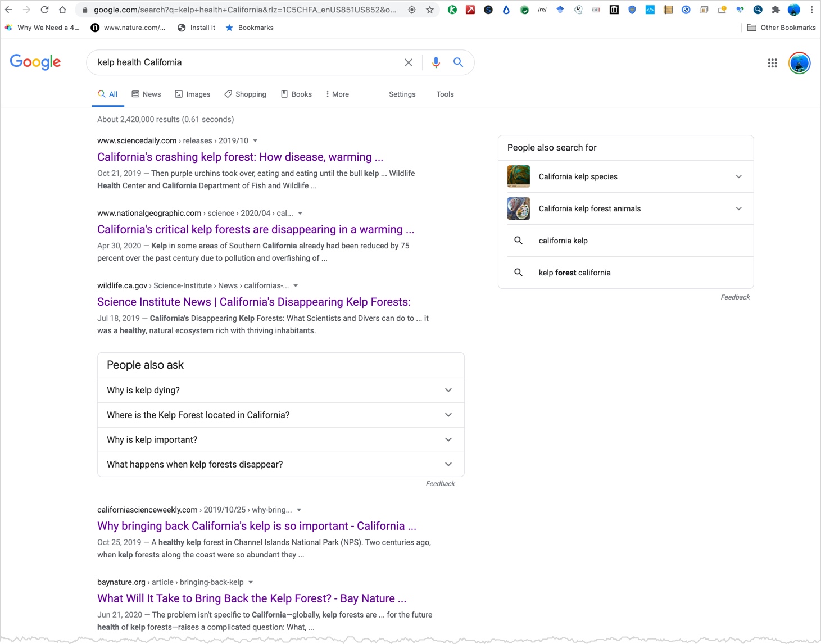Open California kelp forest animals thumbnail
The image size is (821, 644).
coord(519,208)
